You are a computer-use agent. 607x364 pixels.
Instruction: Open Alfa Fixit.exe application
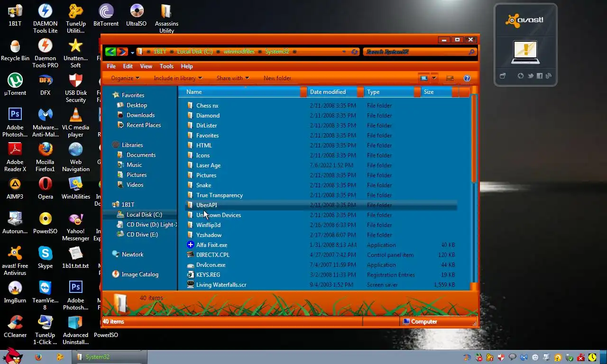212,245
